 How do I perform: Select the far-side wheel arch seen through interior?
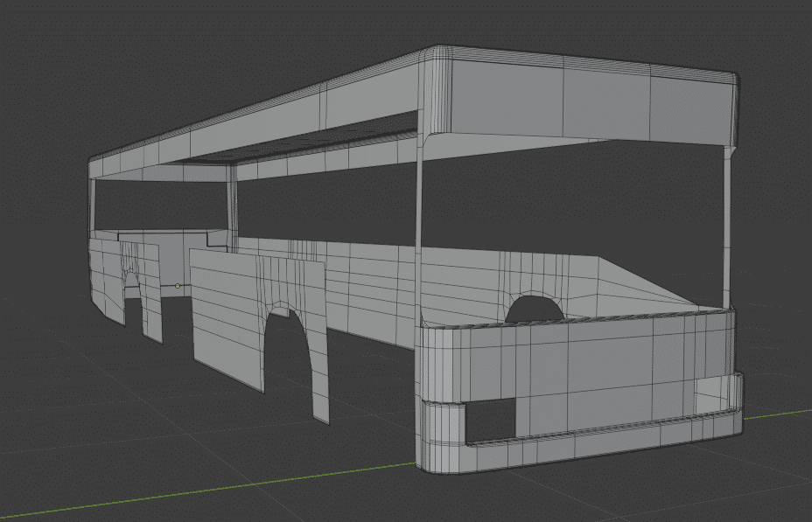535,308
